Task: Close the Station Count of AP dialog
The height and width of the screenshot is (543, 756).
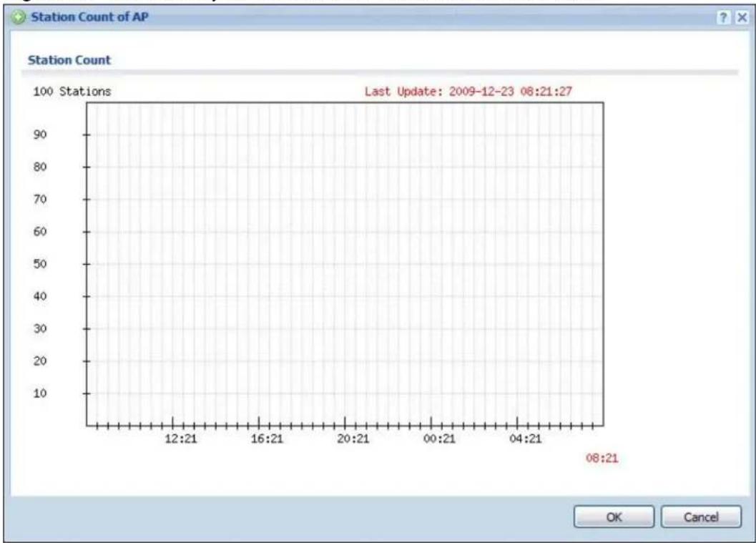Action: tap(742, 18)
